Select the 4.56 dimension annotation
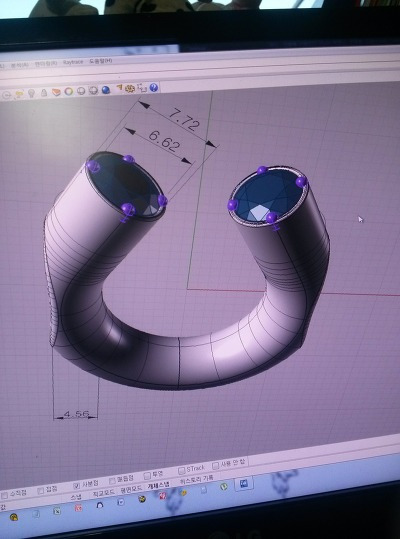This screenshot has height=539, width=400. click(76, 414)
